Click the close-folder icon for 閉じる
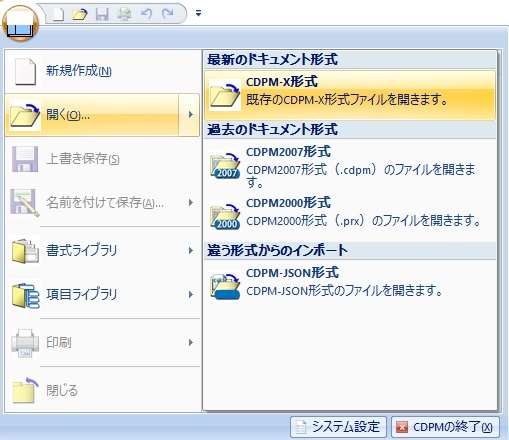509x440 pixels. (25, 390)
